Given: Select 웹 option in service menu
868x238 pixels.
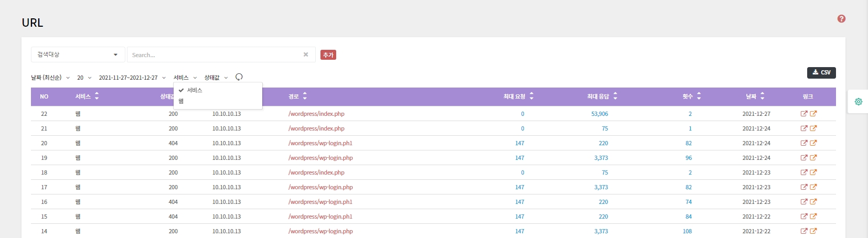Looking at the screenshot, I should coord(181,101).
